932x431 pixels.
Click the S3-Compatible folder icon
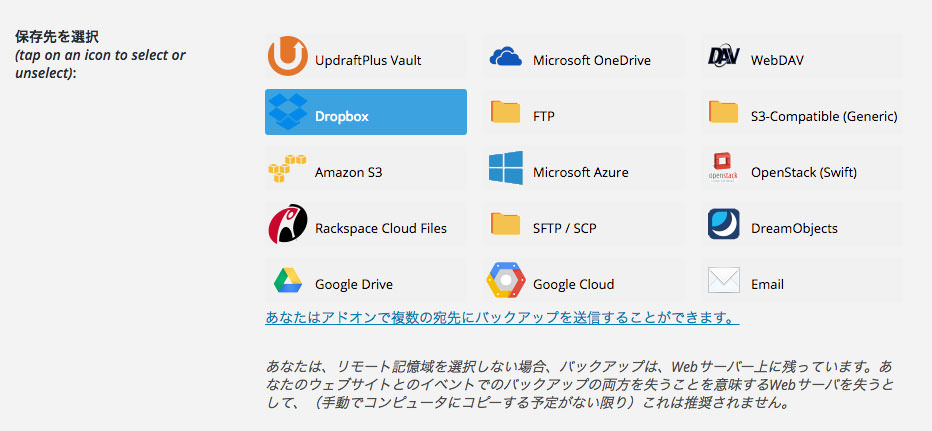tap(723, 112)
